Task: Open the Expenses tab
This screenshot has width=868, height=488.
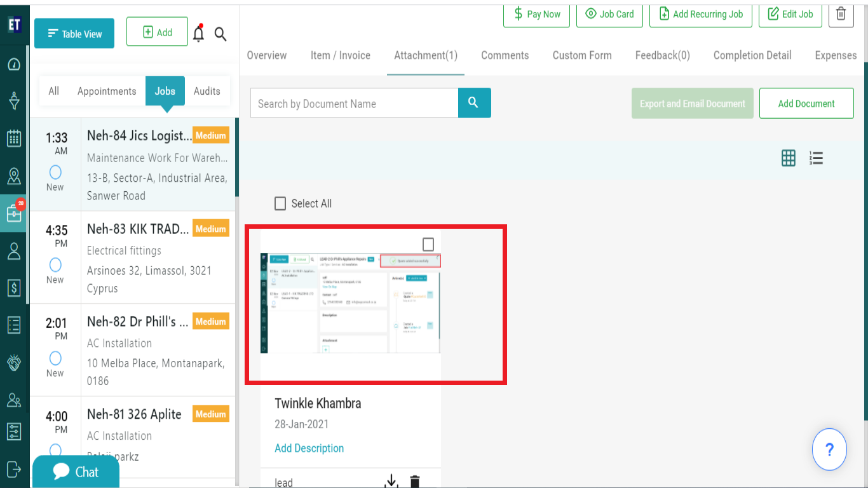Action: coord(836,55)
